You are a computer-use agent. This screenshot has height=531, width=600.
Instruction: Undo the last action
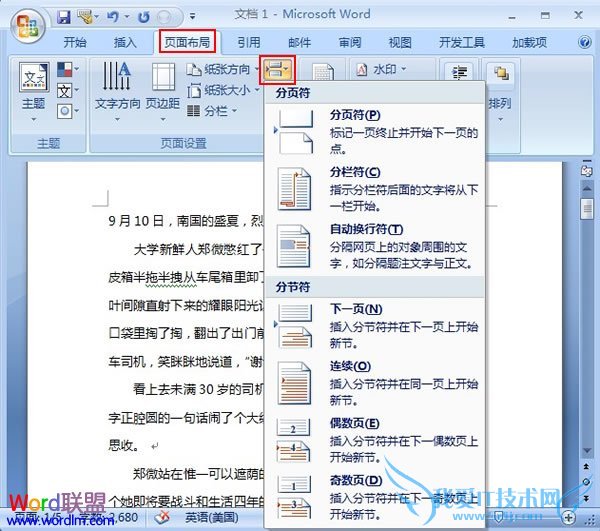coord(112,16)
